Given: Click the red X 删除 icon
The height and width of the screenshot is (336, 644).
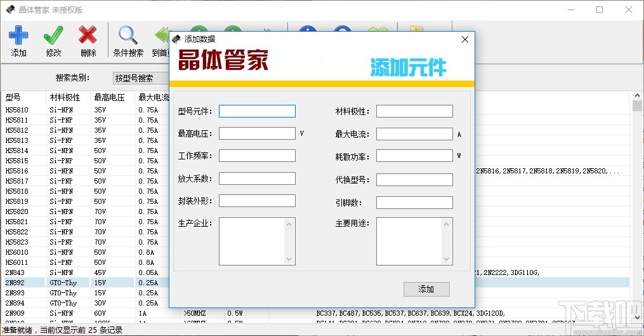Looking at the screenshot, I should [x=88, y=36].
